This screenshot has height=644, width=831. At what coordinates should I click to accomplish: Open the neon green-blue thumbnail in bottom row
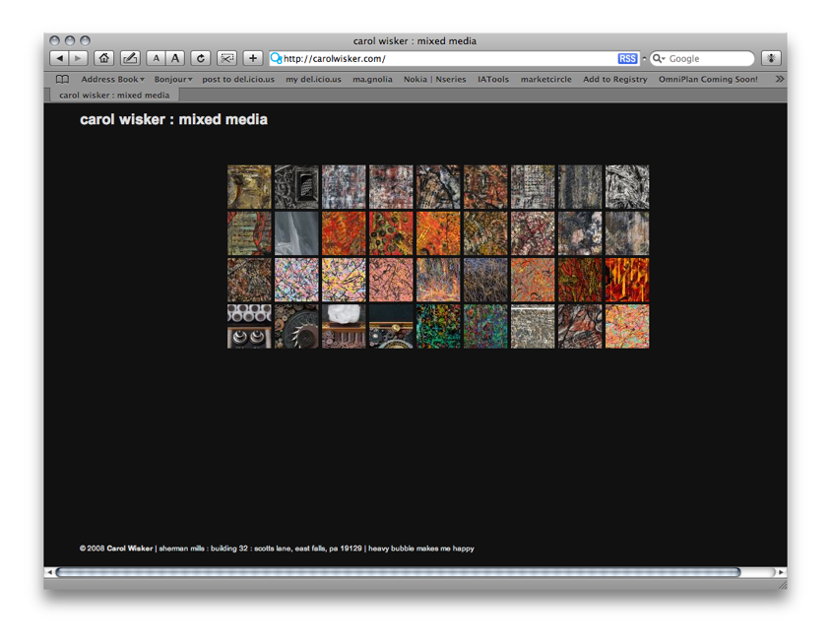click(438, 327)
